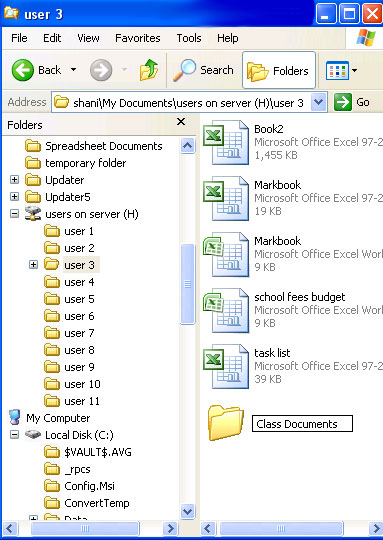Click folder tree horizontal scrollbar thumb

point(85,528)
